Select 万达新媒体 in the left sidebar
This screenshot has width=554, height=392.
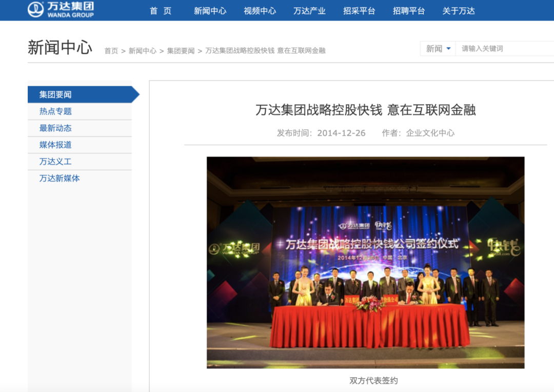(x=60, y=179)
